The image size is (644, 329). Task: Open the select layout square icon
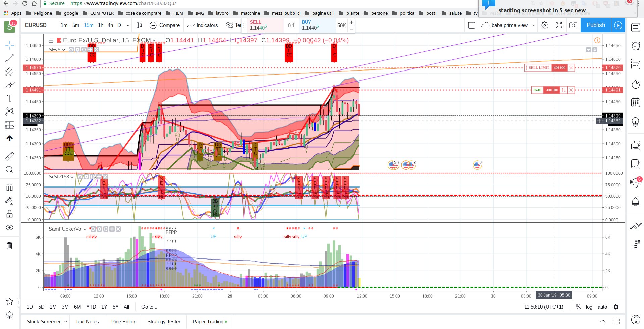[472, 25]
